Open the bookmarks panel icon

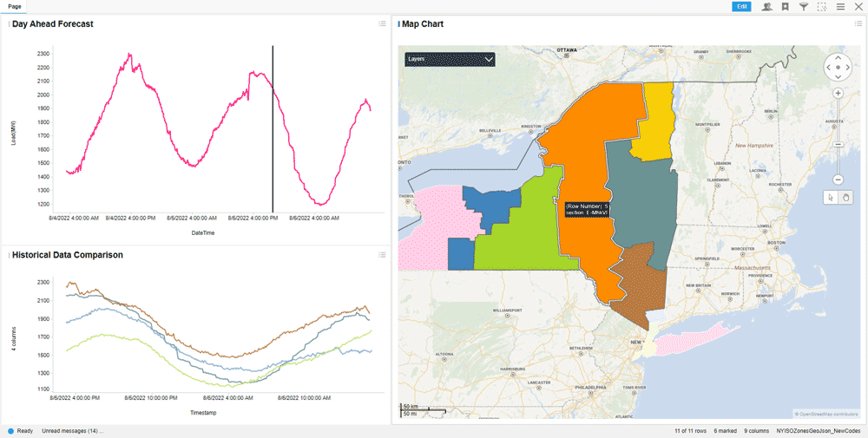coord(785,7)
